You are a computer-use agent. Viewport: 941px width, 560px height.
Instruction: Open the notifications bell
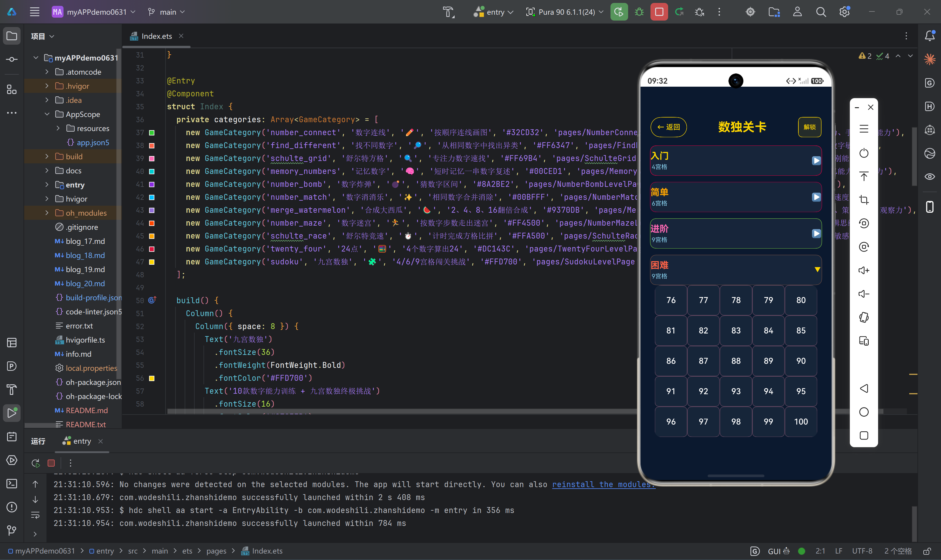tap(930, 36)
